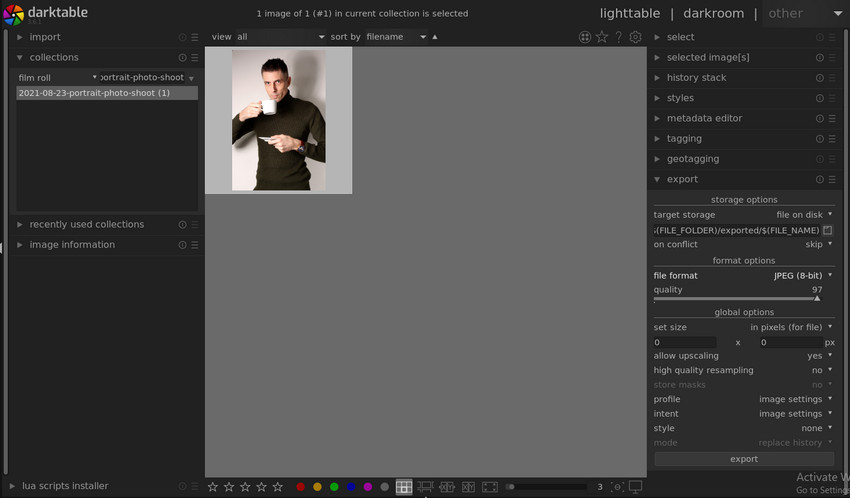Toggle grouping of images icon in top toolbar

584,37
